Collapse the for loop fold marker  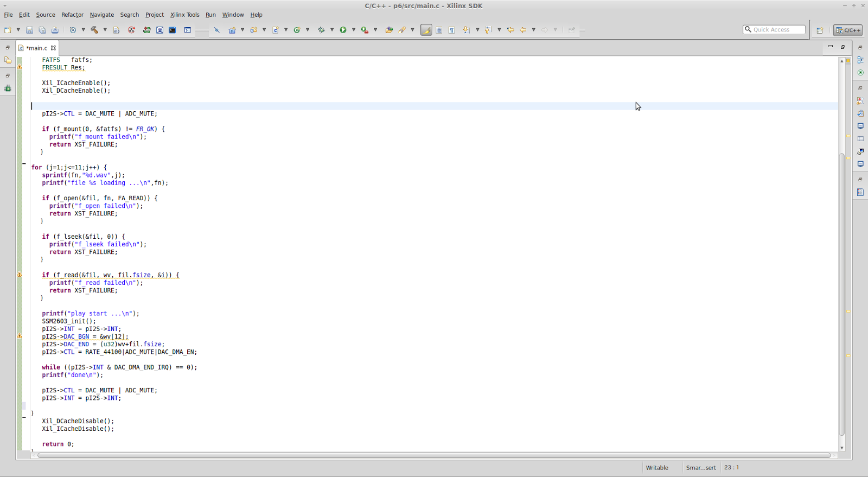click(x=24, y=163)
